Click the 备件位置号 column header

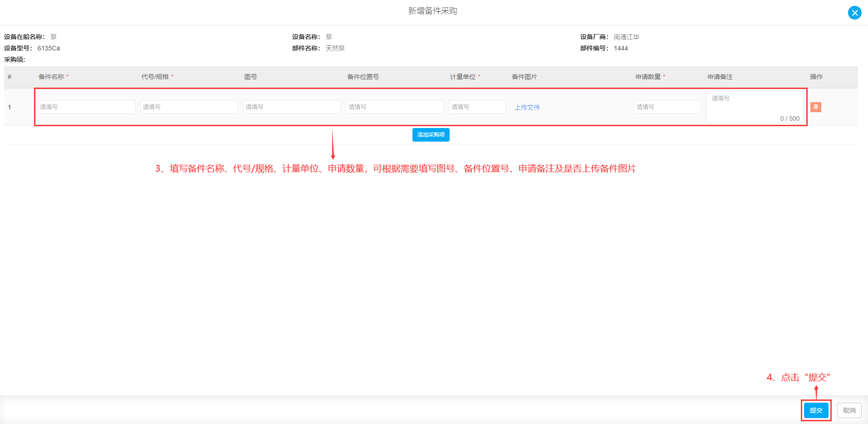click(363, 77)
